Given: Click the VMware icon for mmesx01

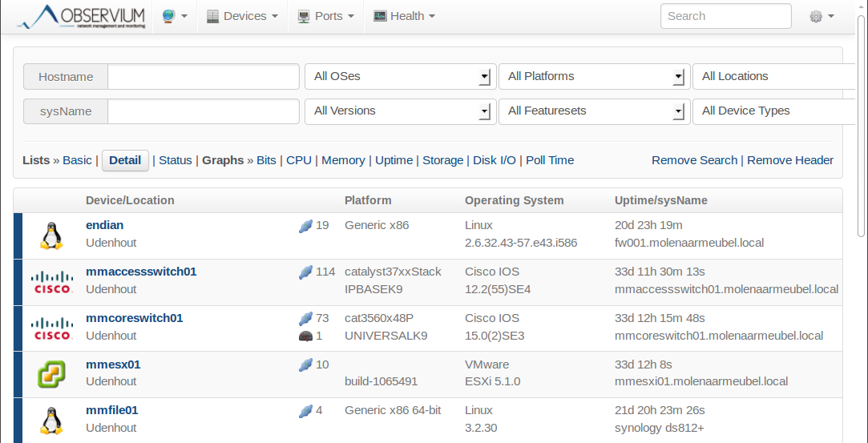Looking at the screenshot, I should pos(51,374).
